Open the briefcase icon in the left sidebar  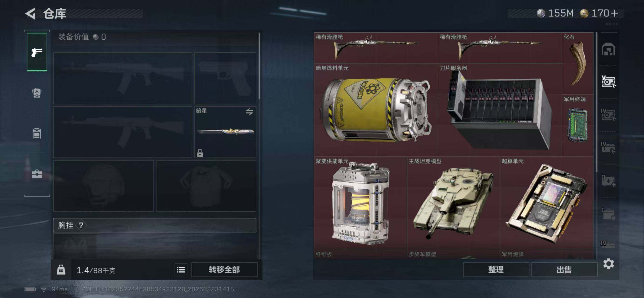(x=37, y=174)
